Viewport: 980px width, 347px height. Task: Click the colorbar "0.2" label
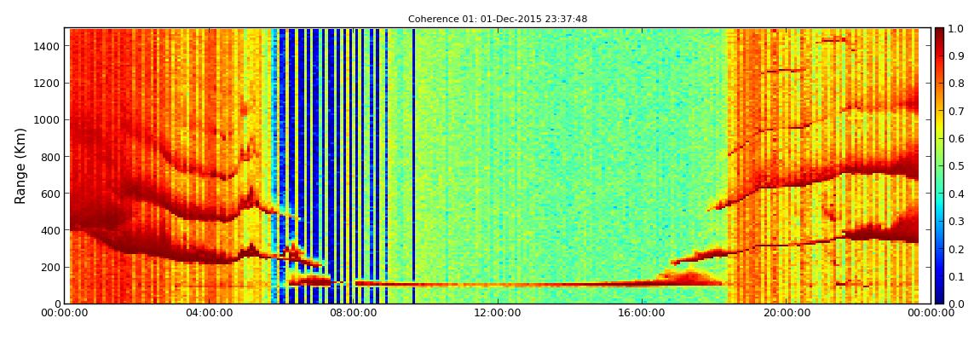(x=955, y=249)
